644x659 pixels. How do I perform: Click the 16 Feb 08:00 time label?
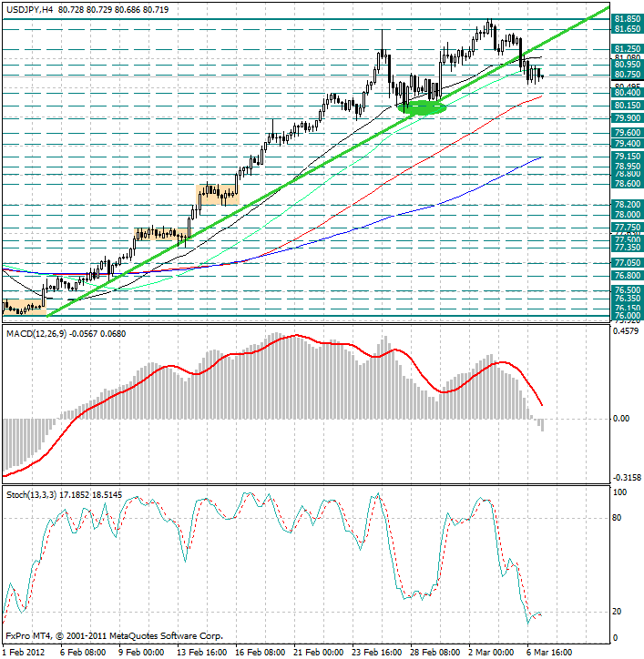261,653
